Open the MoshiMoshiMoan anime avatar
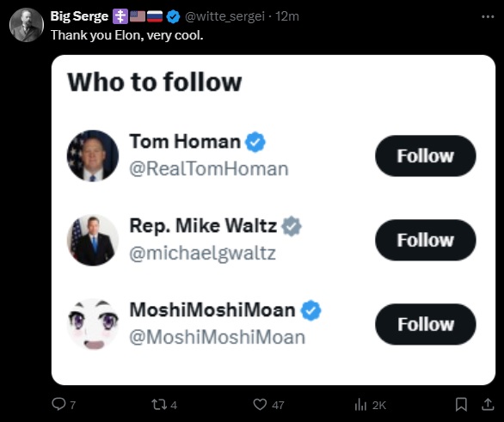 (x=93, y=324)
